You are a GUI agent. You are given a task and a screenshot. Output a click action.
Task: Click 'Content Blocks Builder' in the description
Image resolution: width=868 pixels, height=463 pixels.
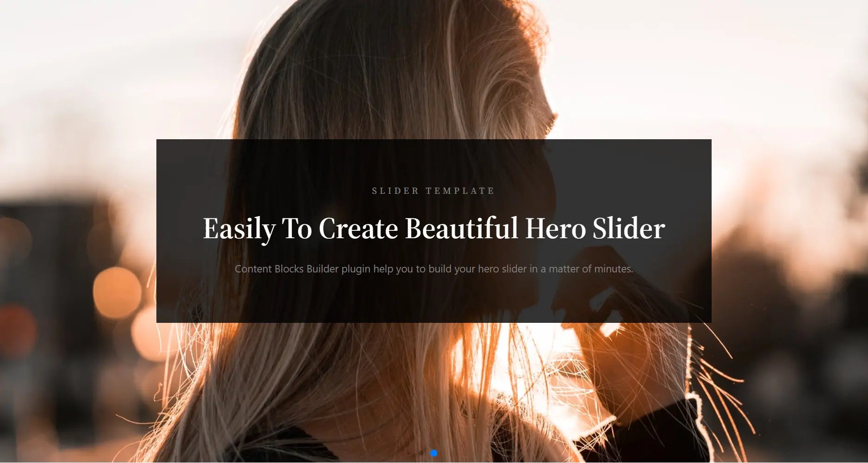click(287, 269)
